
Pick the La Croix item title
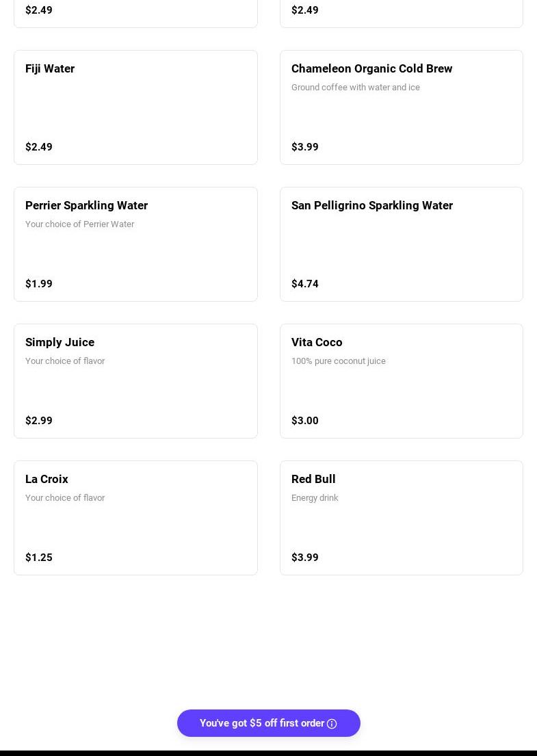point(47,479)
